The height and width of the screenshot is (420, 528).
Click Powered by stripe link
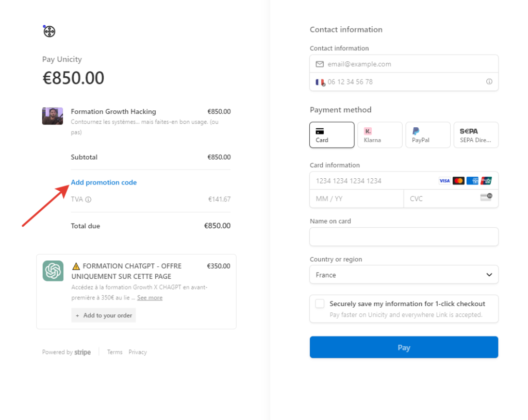[x=67, y=352]
